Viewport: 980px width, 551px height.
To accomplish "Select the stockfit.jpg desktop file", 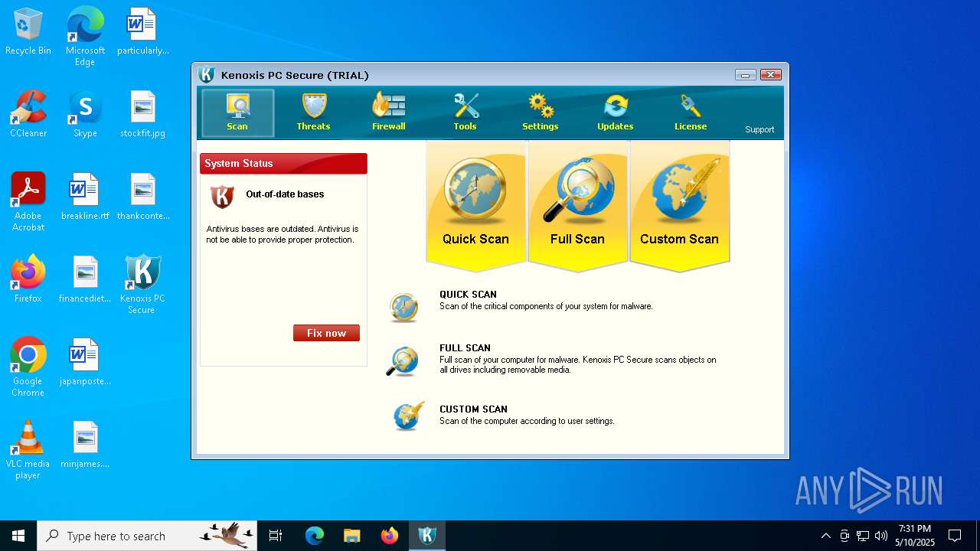I will 142,115.
